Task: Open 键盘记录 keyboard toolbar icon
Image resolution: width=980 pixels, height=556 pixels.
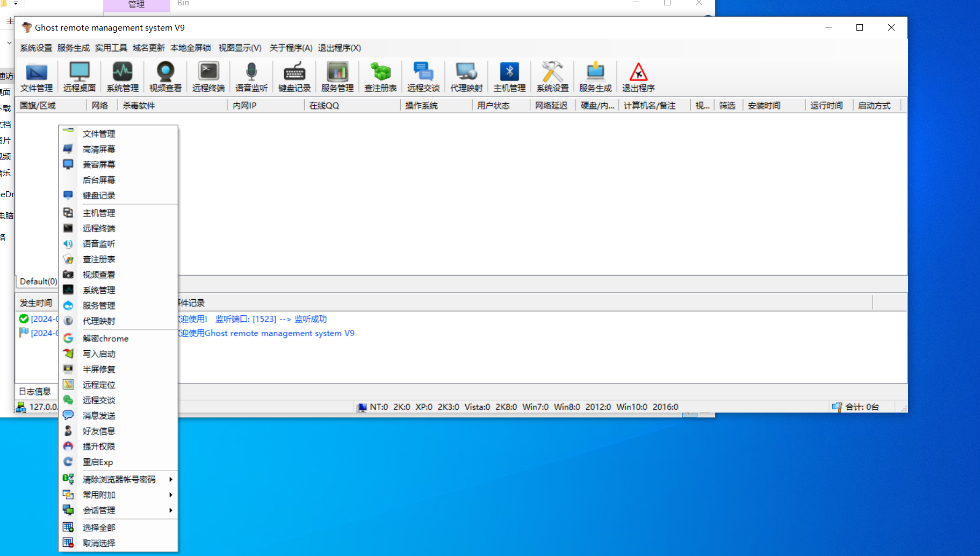Action: click(x=294, y=77)
